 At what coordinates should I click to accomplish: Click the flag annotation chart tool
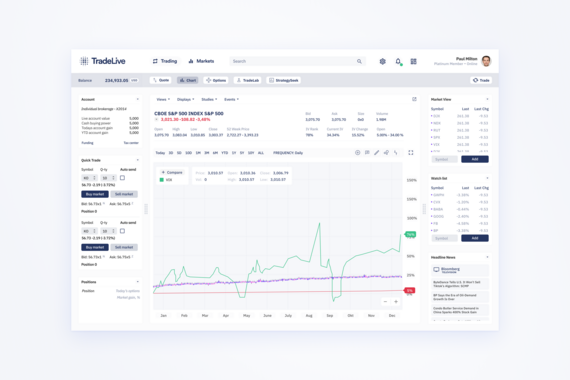point(367,153)
